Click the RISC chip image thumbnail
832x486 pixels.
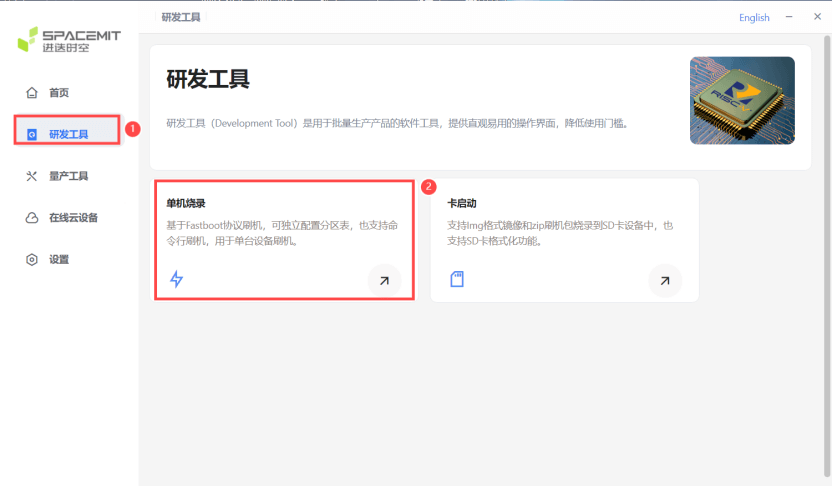pos(742,100)
